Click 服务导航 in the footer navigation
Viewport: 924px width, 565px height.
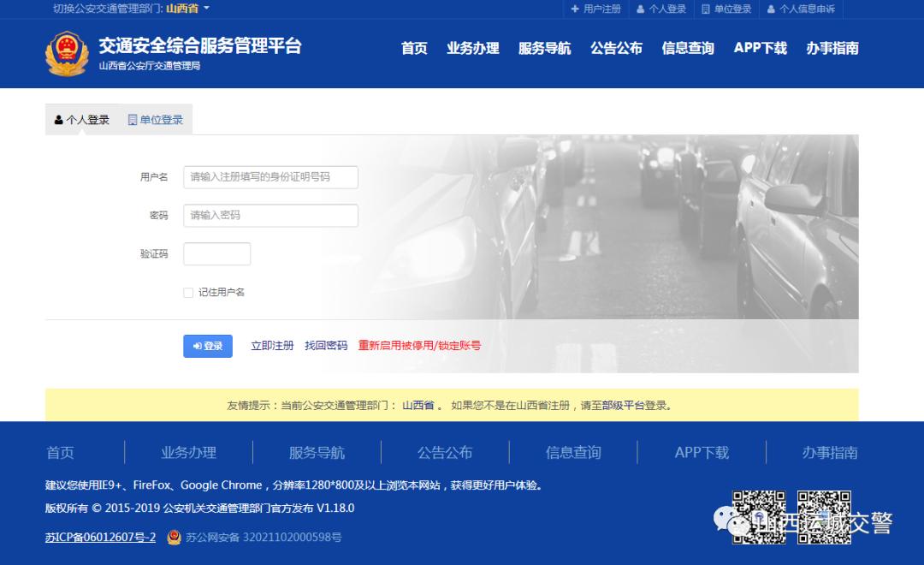(317, 452)
